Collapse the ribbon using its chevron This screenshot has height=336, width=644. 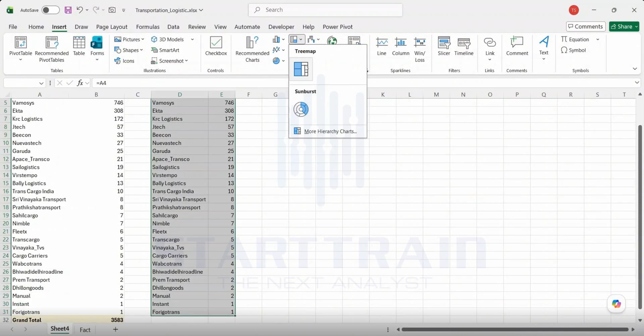point(635,69)
